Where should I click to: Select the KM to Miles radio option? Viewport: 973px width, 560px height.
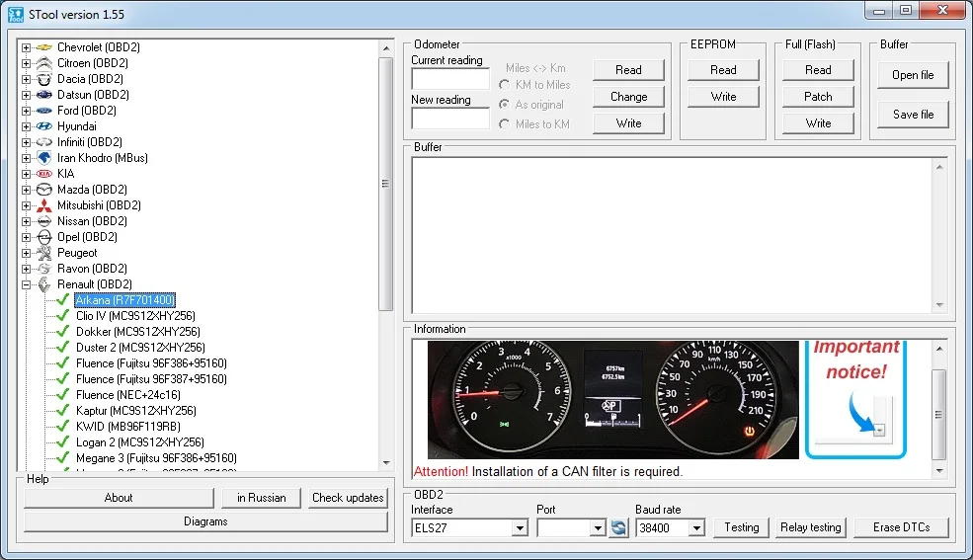click(505, 85)
